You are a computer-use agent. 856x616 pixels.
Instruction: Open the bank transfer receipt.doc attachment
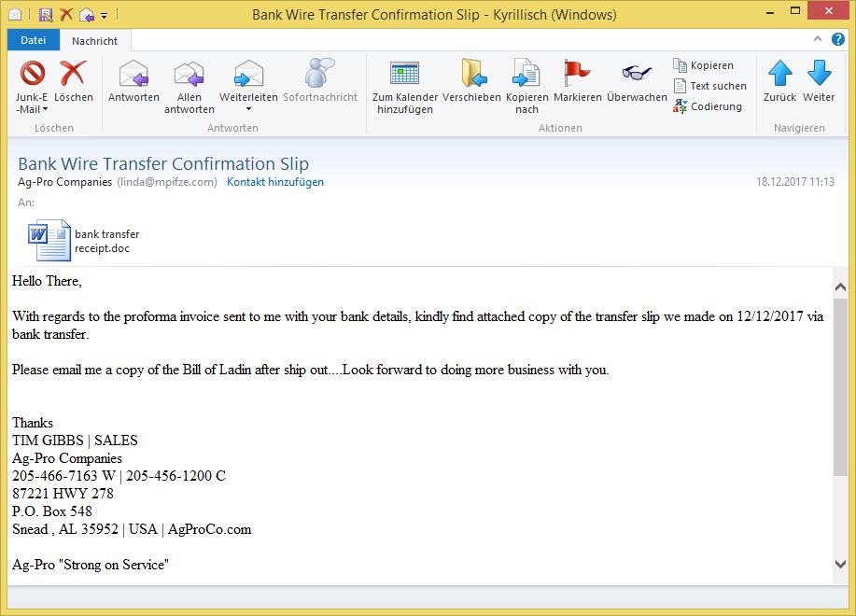click(83, 241)
